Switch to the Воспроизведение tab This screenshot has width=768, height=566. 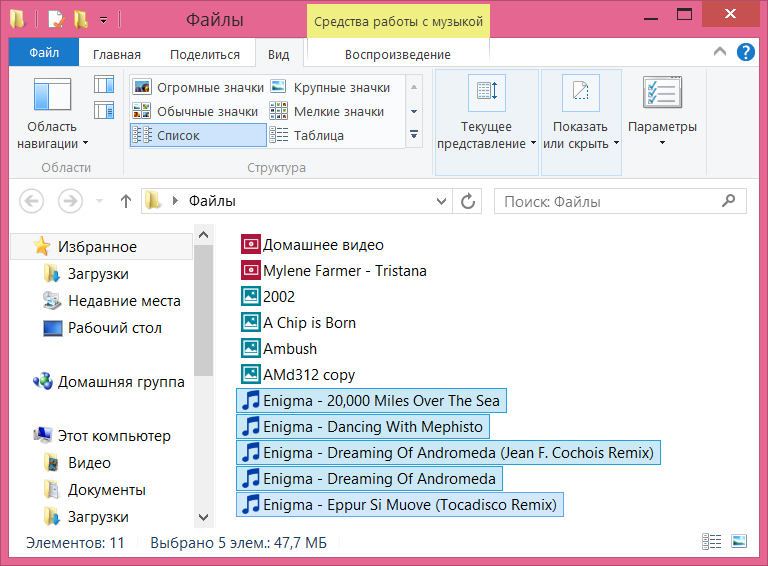click(x=397, y=54)
